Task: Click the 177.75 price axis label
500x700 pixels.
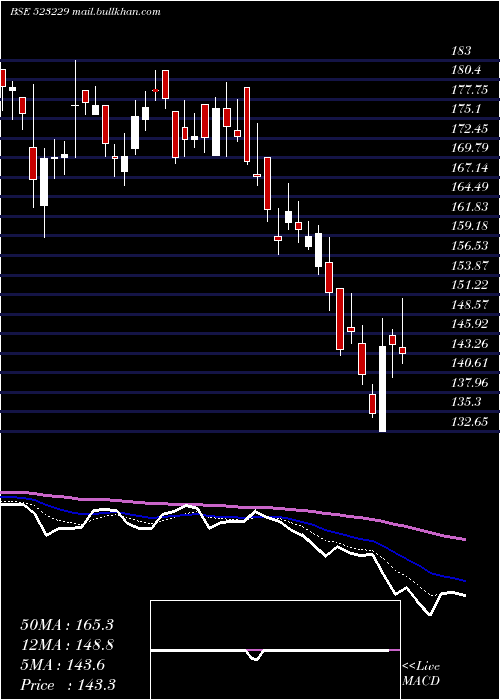Action: pos(469,90)
